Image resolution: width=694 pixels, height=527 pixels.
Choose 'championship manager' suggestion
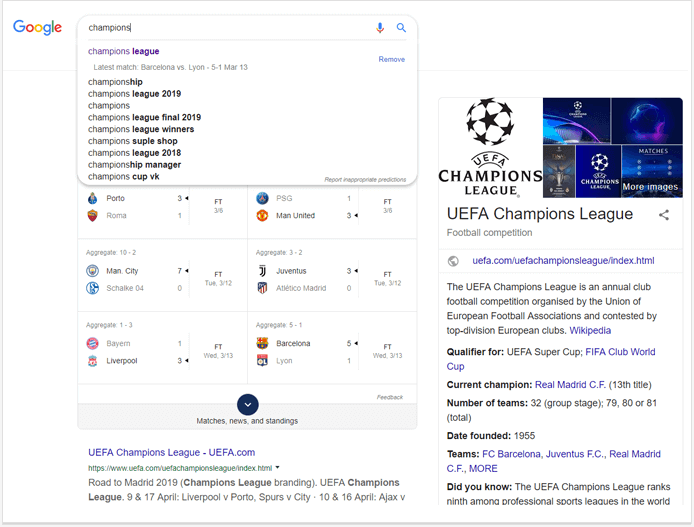click(x=134, y=165)
